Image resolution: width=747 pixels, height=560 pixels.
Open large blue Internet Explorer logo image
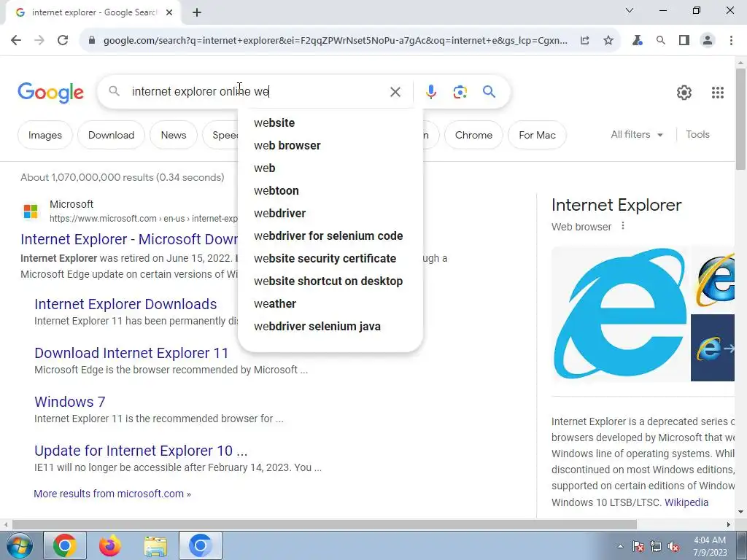620,314
